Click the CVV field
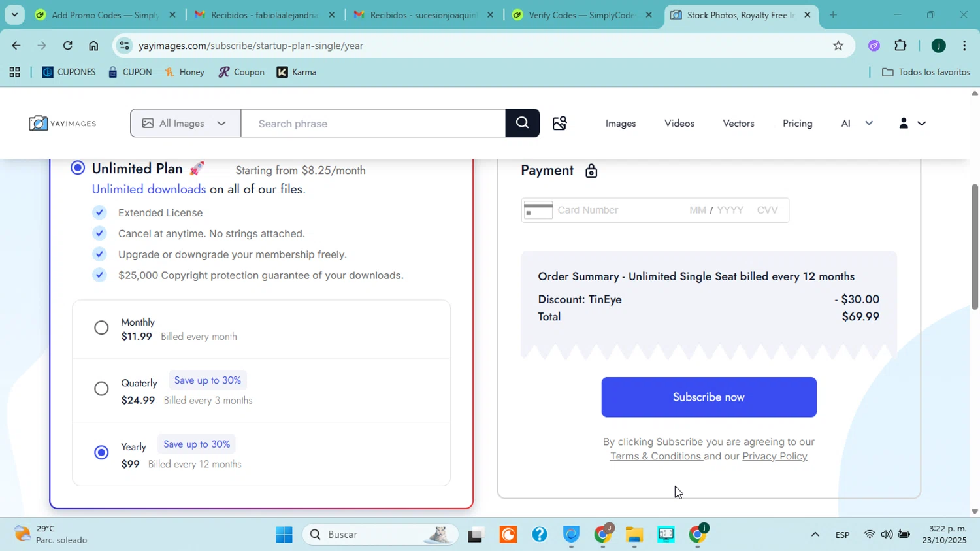980x551 pixels. tap(768, 210)
